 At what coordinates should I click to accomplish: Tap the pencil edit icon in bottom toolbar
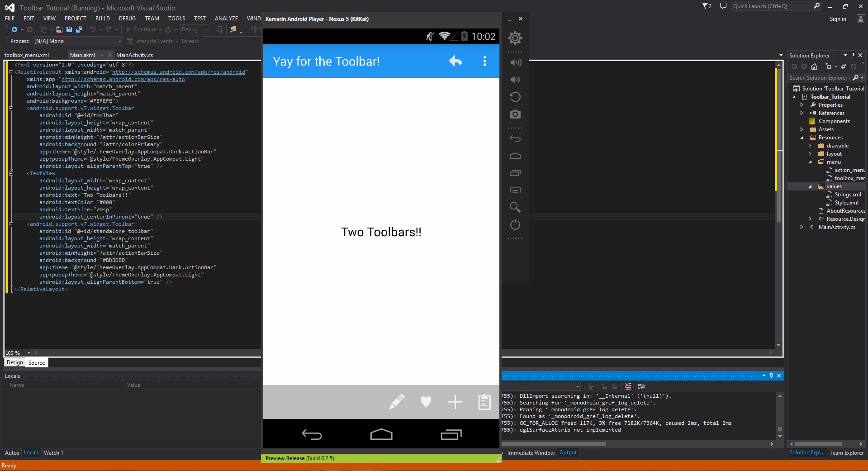click(397, 402)
